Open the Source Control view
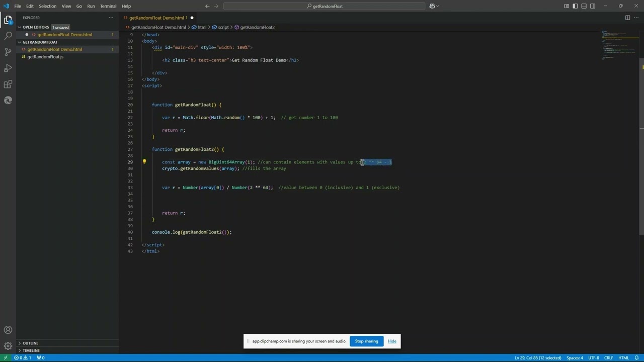Image resolution: width=644 pixels, height=362 pixels. [8, 52]
